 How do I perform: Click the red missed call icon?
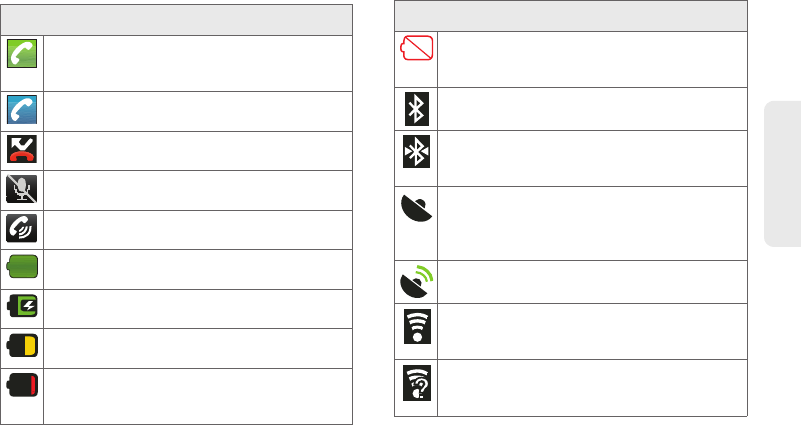click(22, 150)
